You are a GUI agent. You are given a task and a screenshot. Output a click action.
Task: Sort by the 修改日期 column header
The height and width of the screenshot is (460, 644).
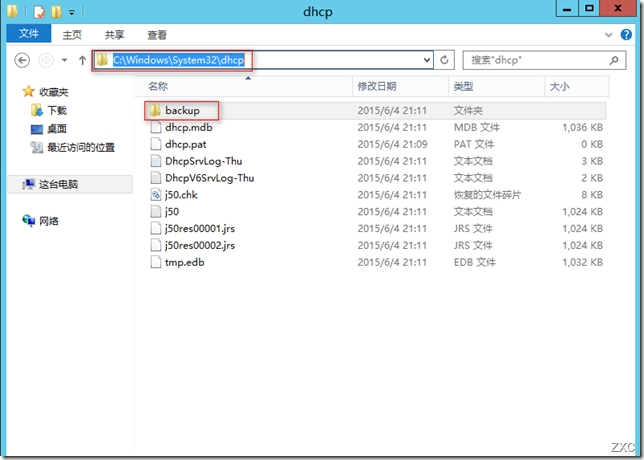point(400,86)
